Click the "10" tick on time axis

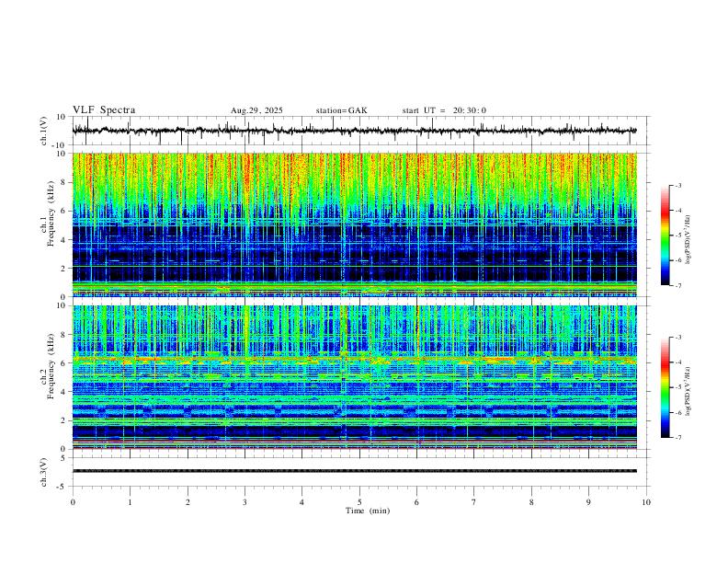[646, 502]
